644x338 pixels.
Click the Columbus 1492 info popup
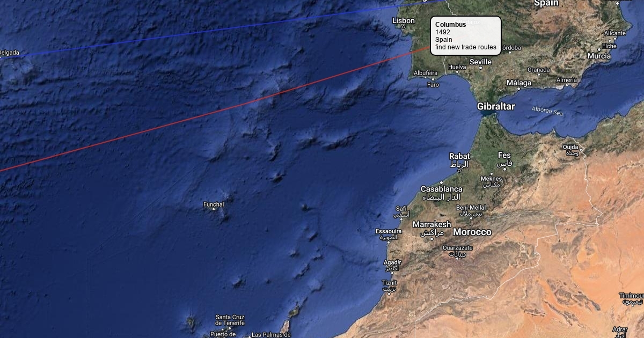(x=466, y=35)
